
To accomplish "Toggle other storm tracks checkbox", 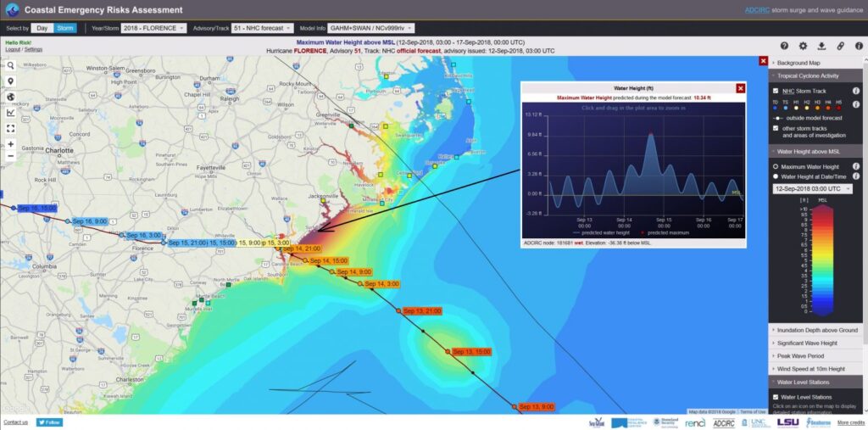I will point(776,129).
